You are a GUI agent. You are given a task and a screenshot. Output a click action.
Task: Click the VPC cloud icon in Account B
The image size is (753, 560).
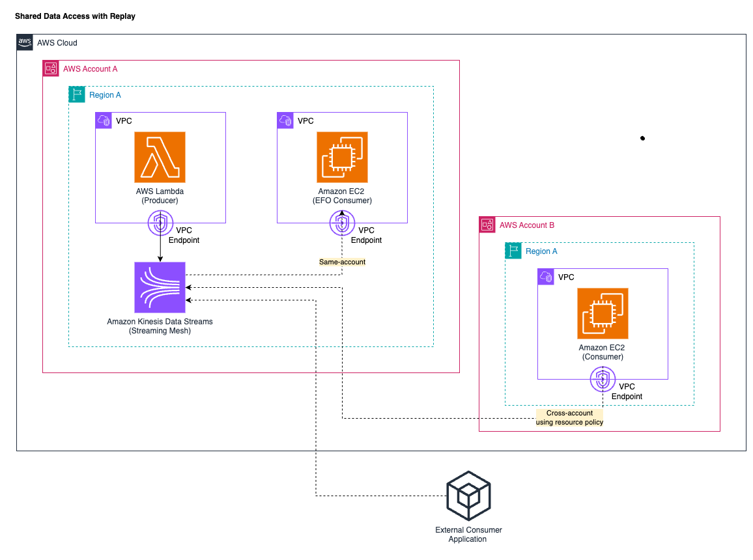click(546, 277)
